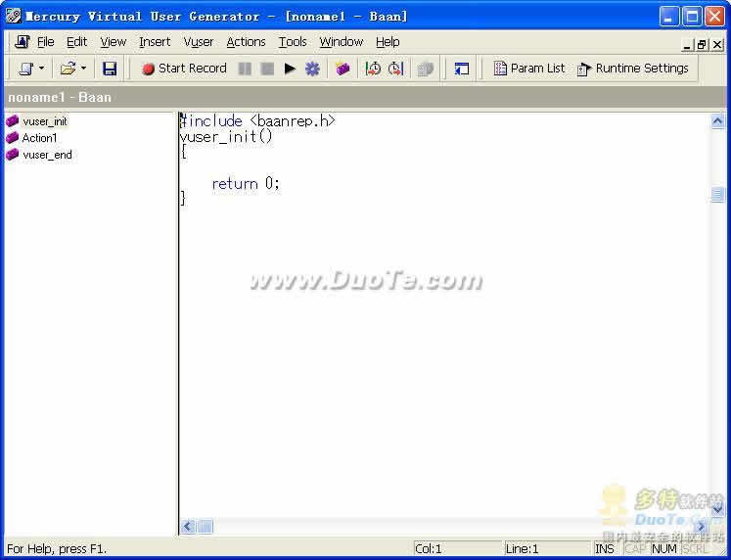Click the Col:1 status bar field
This screenshot has width=731, height=560.
(x=457, y=549)
